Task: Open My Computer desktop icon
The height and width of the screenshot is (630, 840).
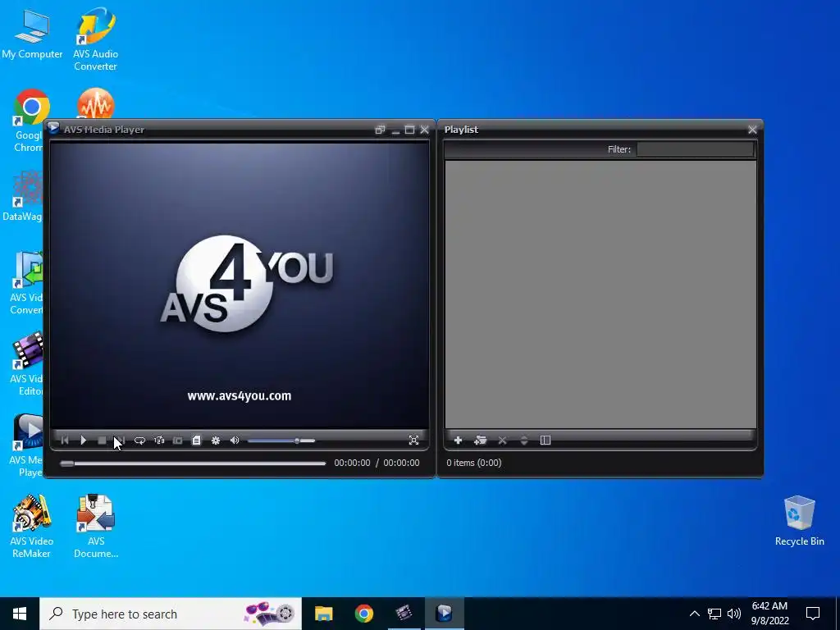Action: click(x=32, y=33)
